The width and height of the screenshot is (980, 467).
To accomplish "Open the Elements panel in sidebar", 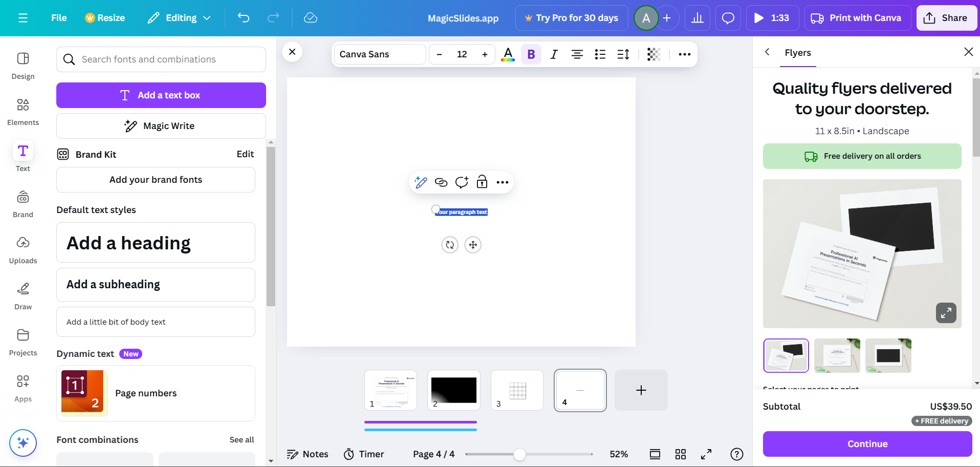I will pyautogui.click(x=23, y=112).
